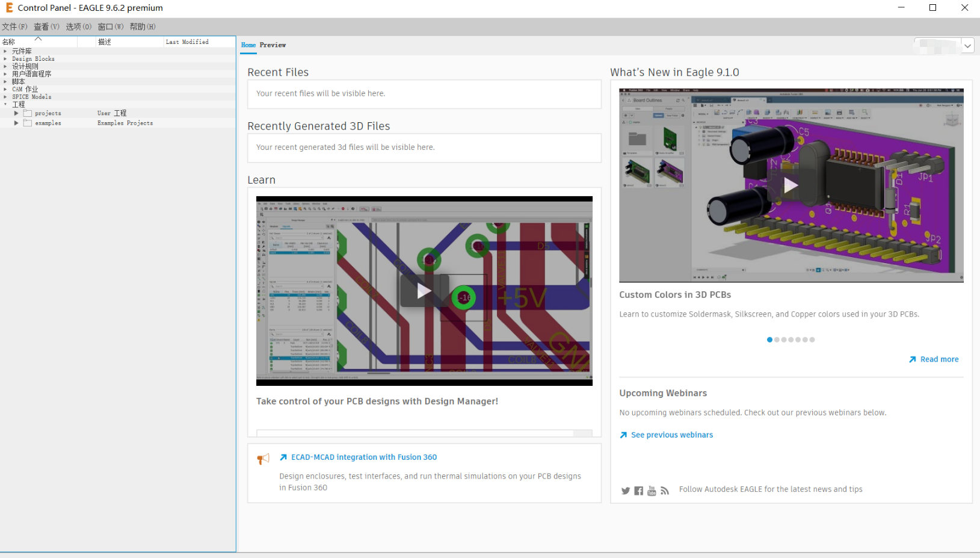Open the 选项(O) menu

coord(78,26)
